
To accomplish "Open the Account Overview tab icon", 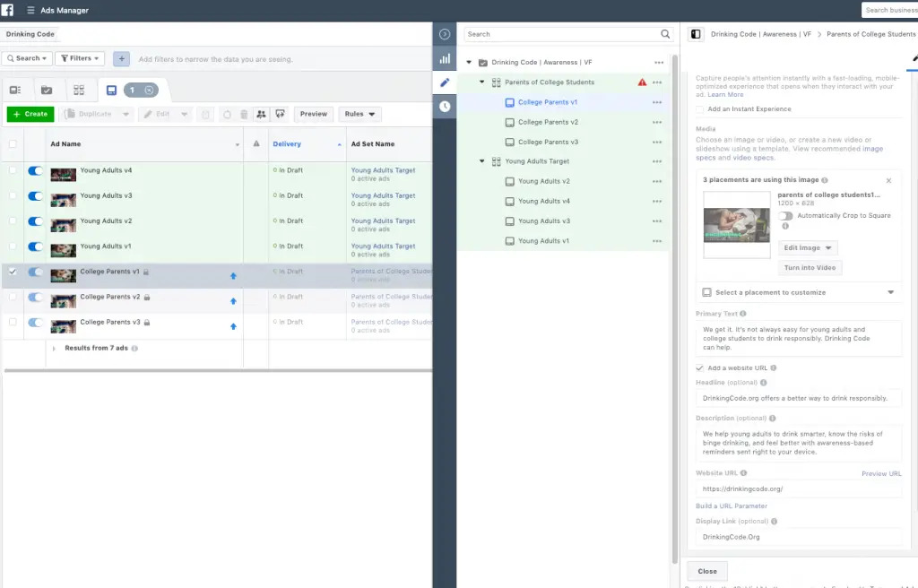I will click(x=15, y=90).
